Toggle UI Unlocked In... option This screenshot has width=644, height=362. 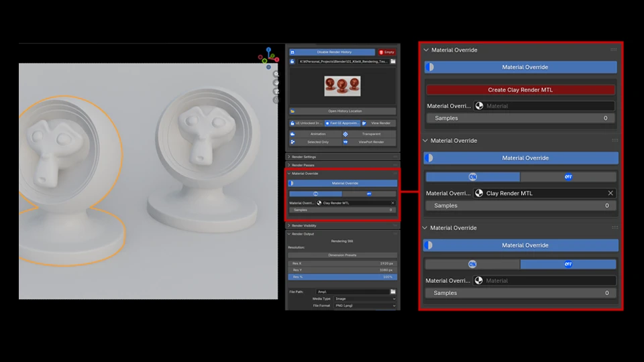click(x=307, y=123)
